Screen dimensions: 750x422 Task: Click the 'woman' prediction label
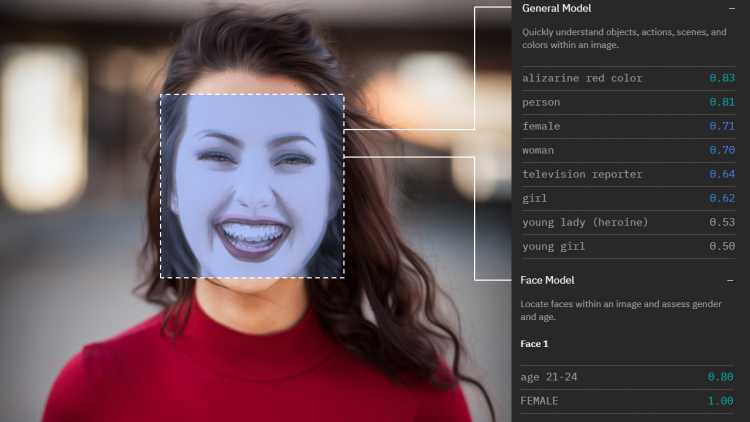click(x=539, y=150)
